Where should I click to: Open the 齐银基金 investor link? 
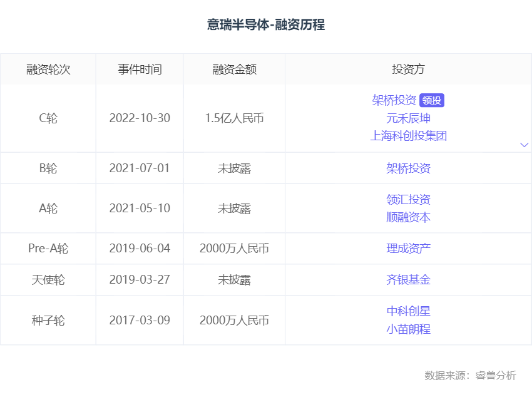408,280
